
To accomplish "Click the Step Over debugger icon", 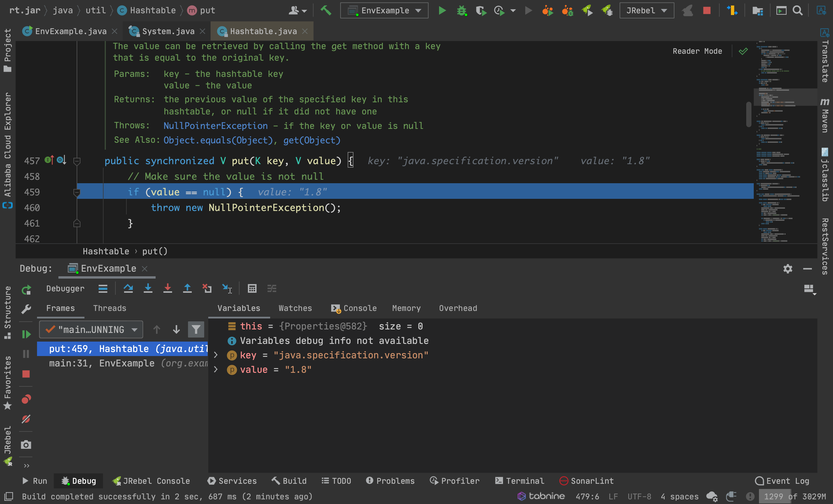I will [128, 288].
